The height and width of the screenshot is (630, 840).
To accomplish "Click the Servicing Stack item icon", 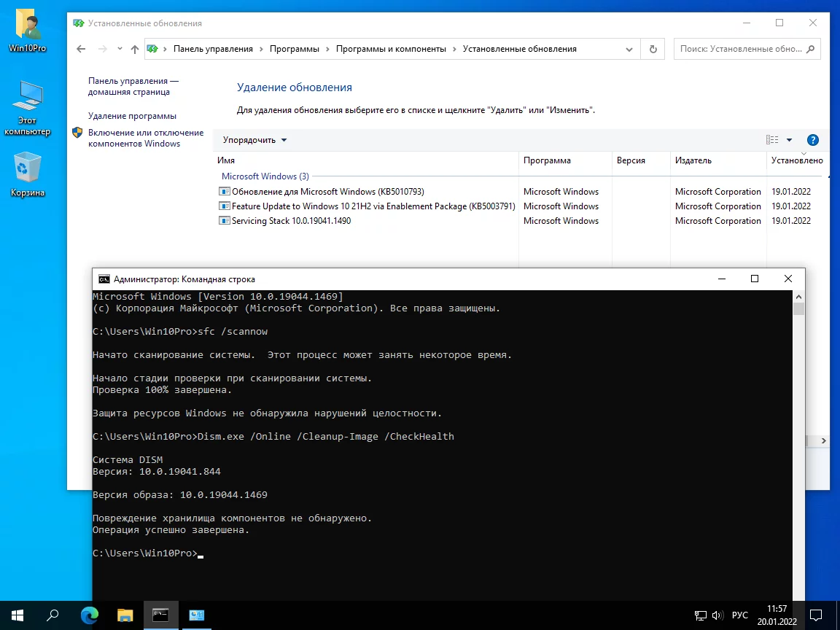I will coord(224,220).
